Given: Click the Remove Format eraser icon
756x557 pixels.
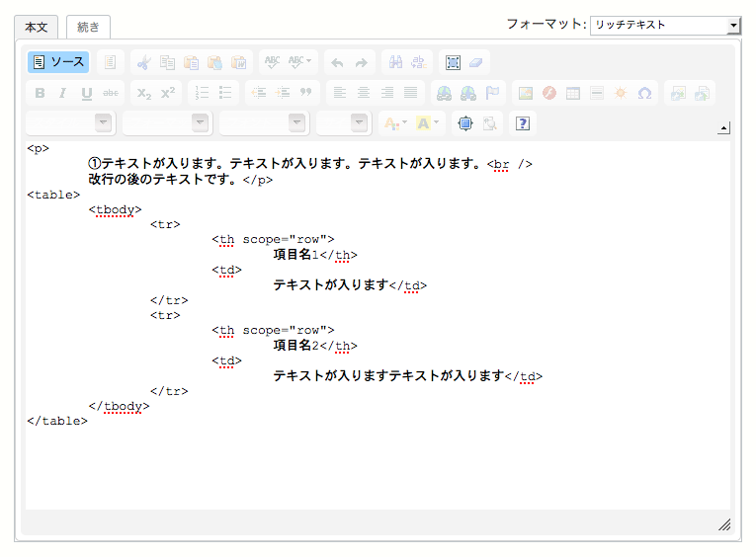Looking at the screenshot, I should [476, 62].
